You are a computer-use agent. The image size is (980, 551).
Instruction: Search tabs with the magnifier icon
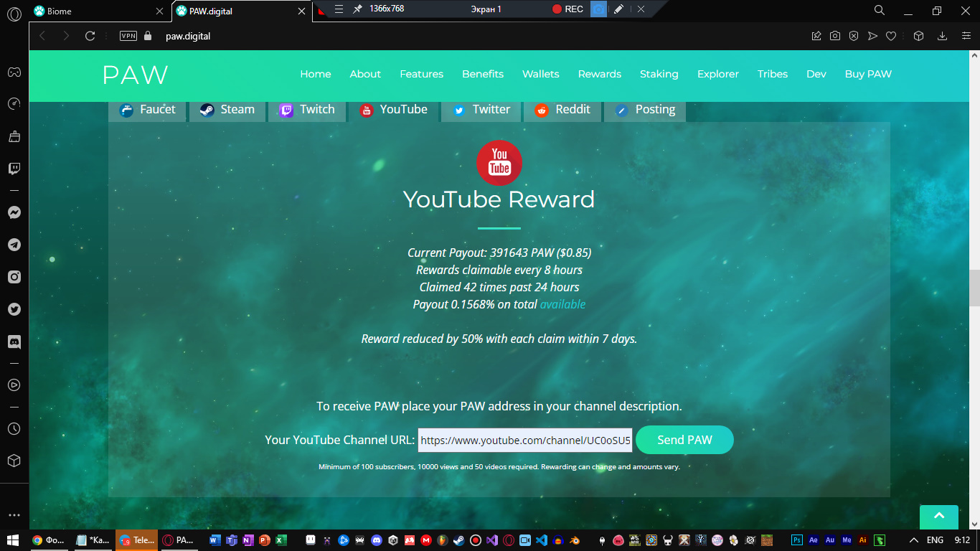tap(880, 10)
